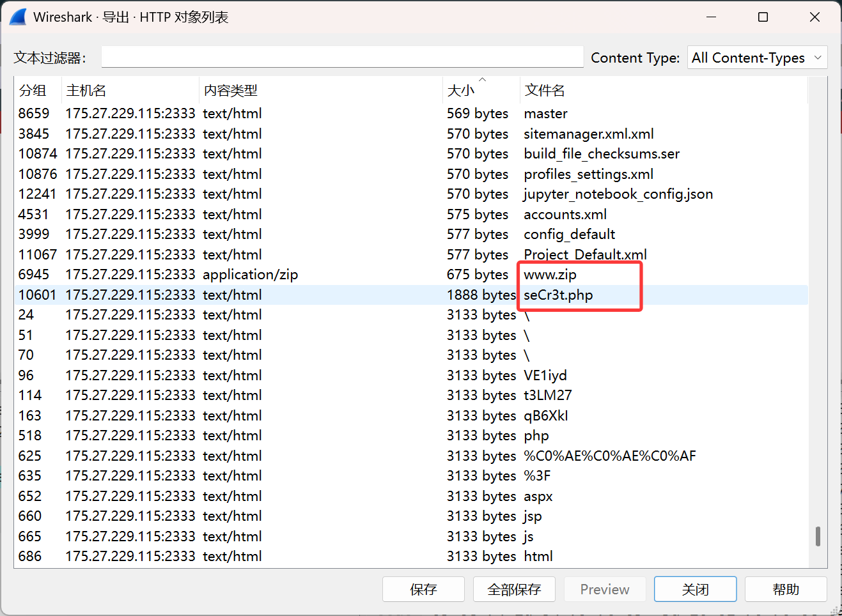Screen dimensions: 842x616
Task: Select the build_file_checksums.ser row
Action: click(x=411, y=154)
